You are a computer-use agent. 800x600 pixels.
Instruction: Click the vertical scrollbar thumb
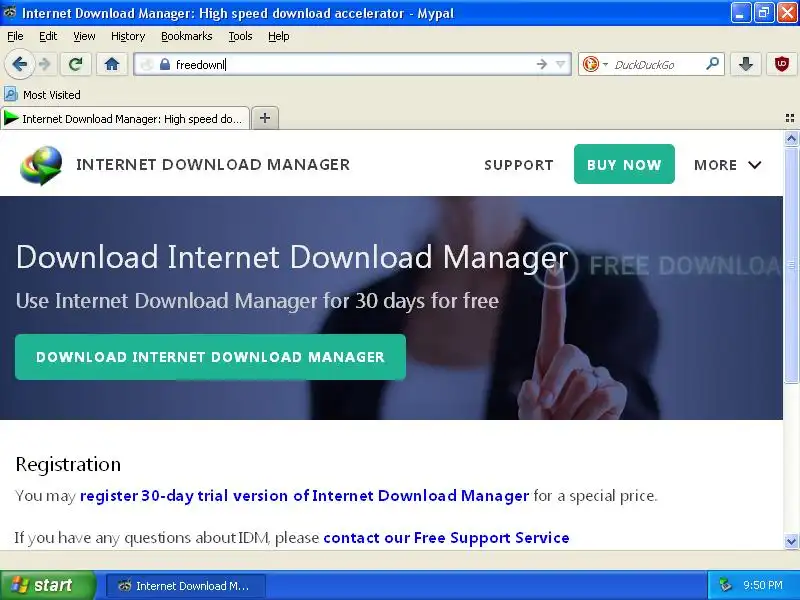[791, 264]
